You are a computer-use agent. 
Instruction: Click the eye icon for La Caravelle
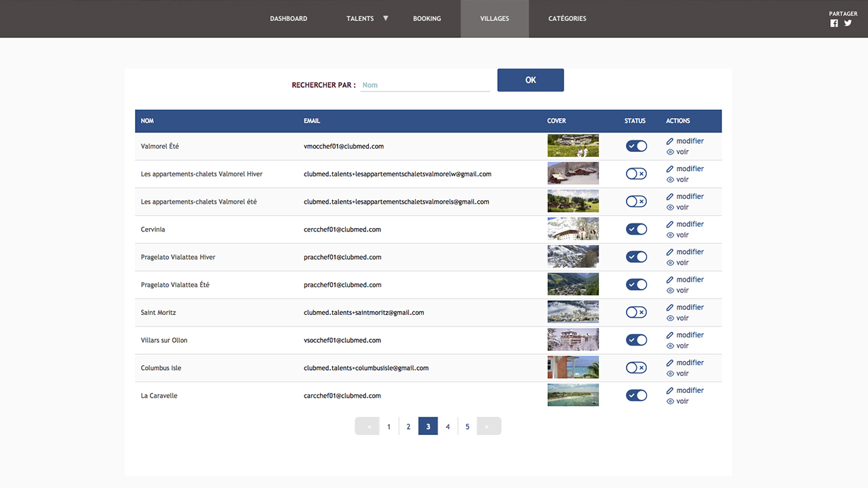point(670,402)
